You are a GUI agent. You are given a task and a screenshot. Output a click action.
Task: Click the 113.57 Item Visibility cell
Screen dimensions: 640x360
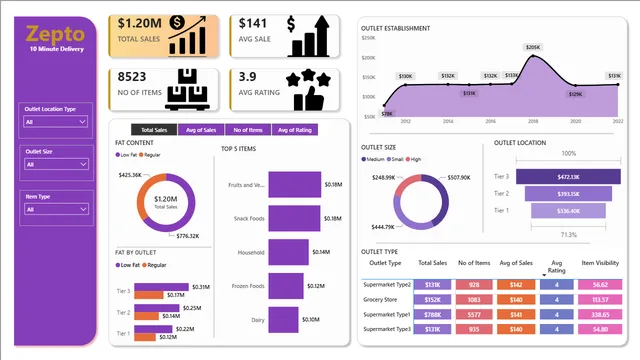pyautogui.click(x=600, y=300)
